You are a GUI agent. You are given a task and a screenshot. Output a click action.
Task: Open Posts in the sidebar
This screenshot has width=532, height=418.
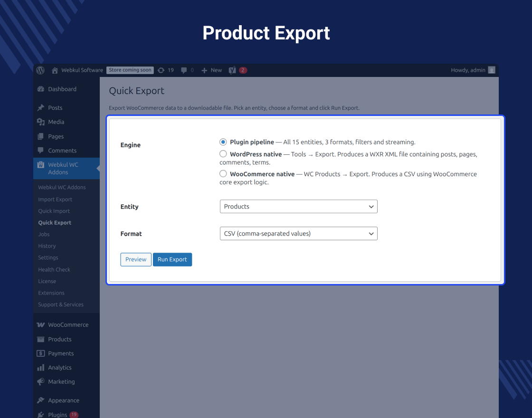click(55, 107)
